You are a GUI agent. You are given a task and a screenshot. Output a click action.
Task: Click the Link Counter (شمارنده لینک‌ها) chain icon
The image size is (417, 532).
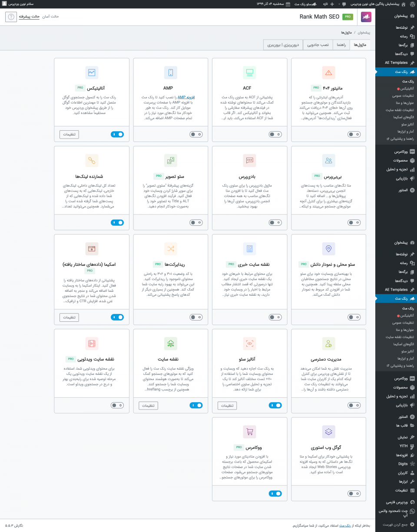(92, 161)
